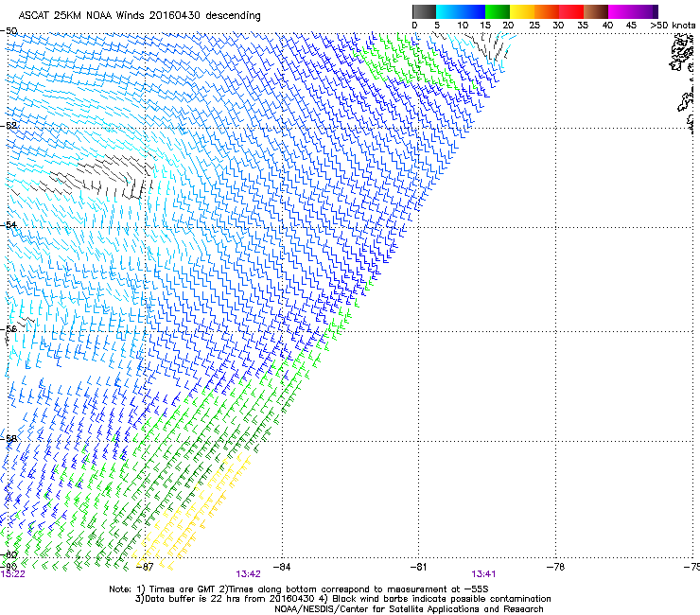Click the 'NOAA/NESDIS/Center for Satellite Applications and Research' credit

coord(409,609)
